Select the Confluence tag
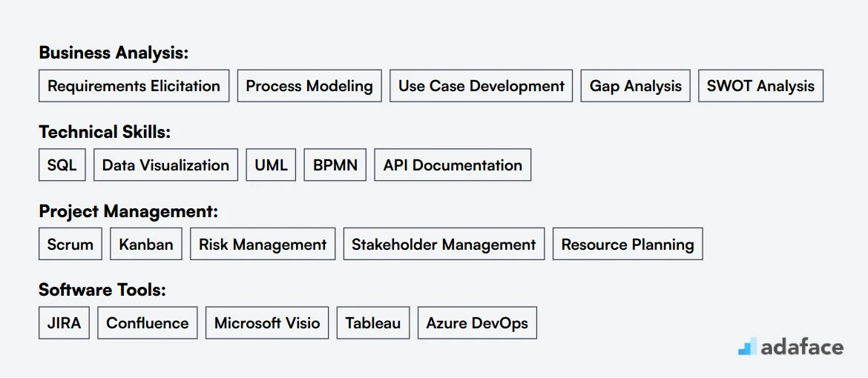The image size is (868, 378). [147, 323]
